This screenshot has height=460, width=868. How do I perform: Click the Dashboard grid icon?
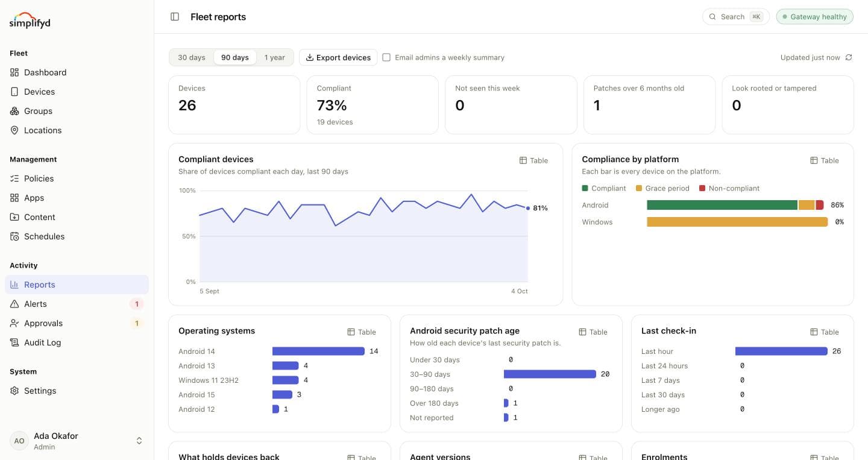coord(14,72)
